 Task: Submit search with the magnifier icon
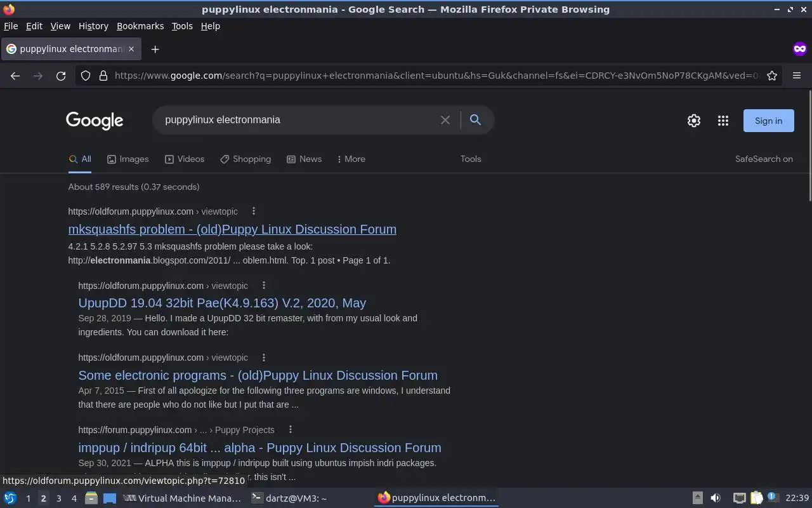pos(475,120)
